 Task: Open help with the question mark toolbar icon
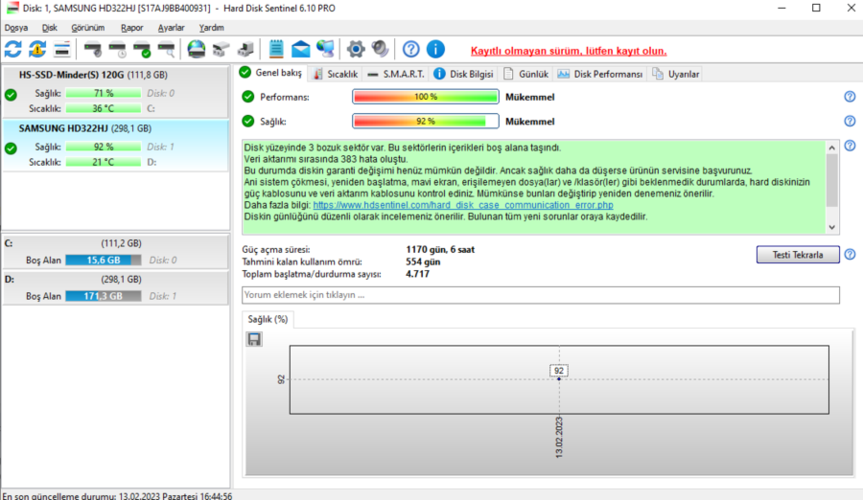click(x=411, y=50)
